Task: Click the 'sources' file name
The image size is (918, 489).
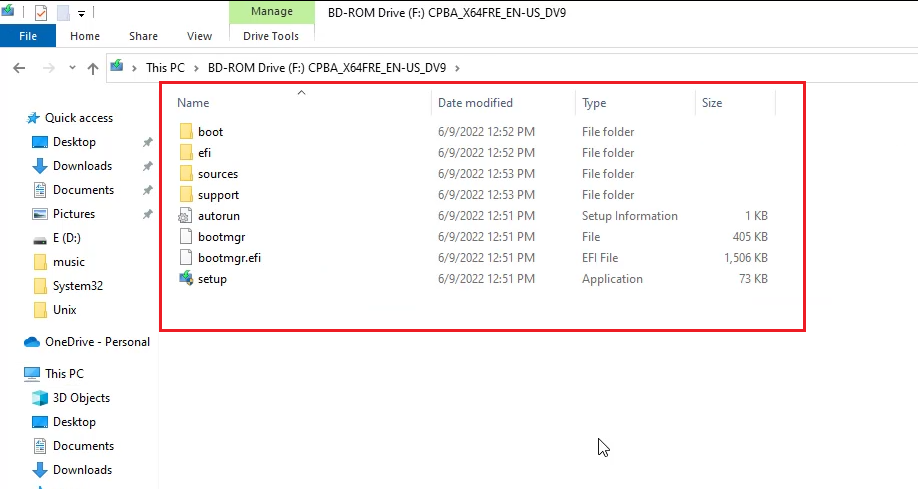Action: coord(218,174)
